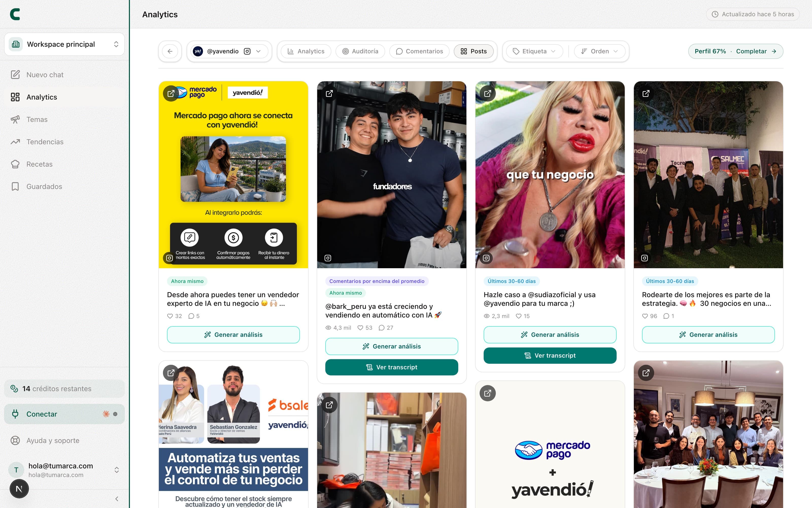Open Guardados in sidebar

point(64,186)
